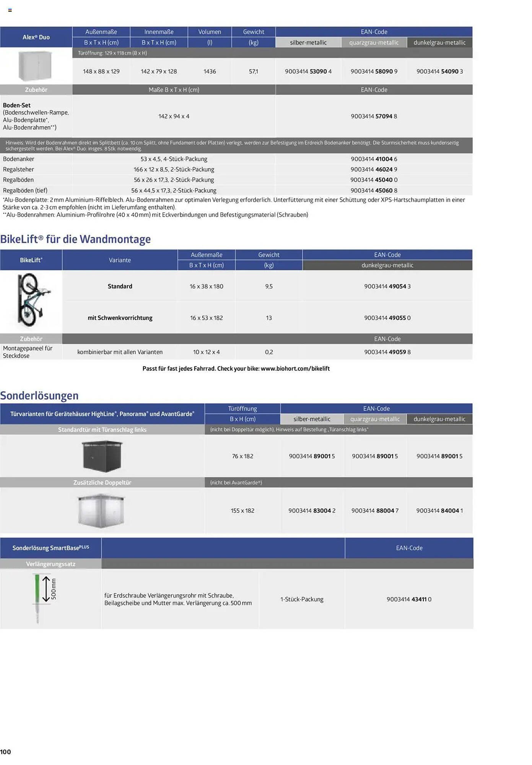Screen dimensions: 532x765
Task: Click the quarzgrau-metallic header in Alex Duo table
Action: click(374, 42)
